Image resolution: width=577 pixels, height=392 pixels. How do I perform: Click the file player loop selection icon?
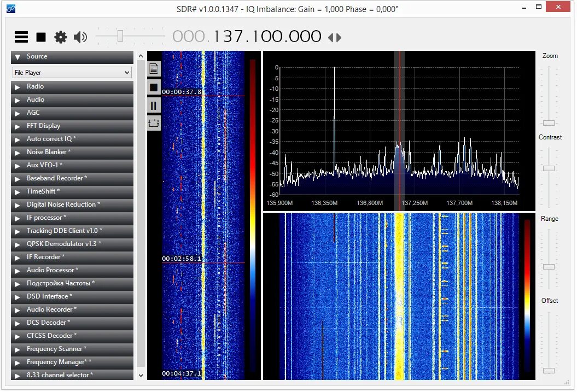154,123
